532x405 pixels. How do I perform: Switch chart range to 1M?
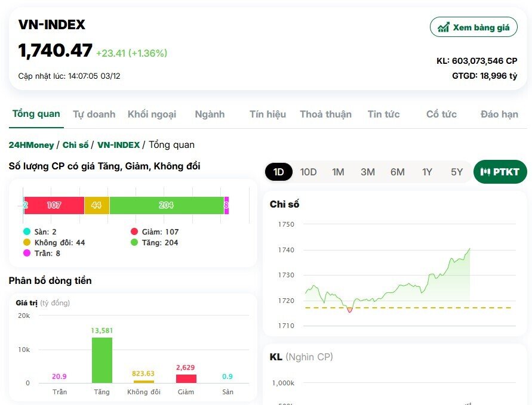point(338,172)
